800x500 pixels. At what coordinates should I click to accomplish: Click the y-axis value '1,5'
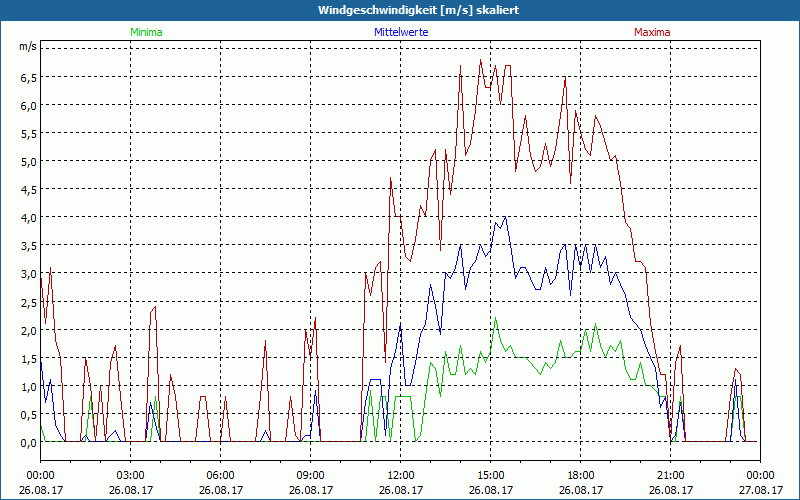click(29, 359)
